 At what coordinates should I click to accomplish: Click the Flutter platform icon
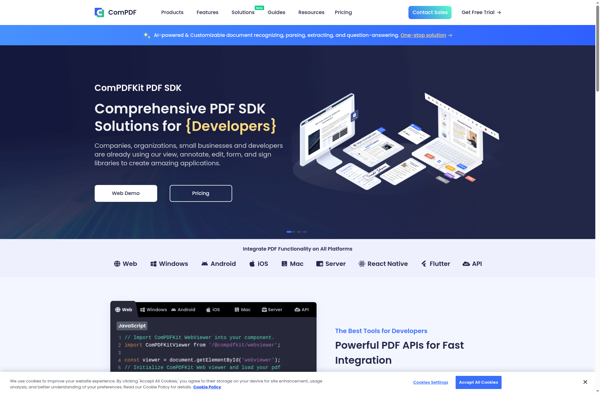click(x=424, y=264)
